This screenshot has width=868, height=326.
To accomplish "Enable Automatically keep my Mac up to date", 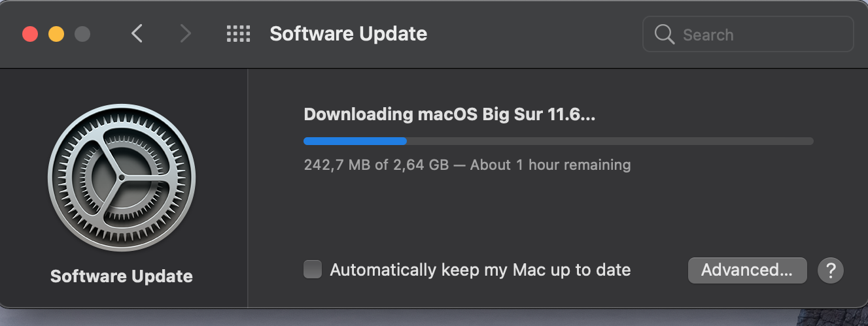I will (313, 269).
